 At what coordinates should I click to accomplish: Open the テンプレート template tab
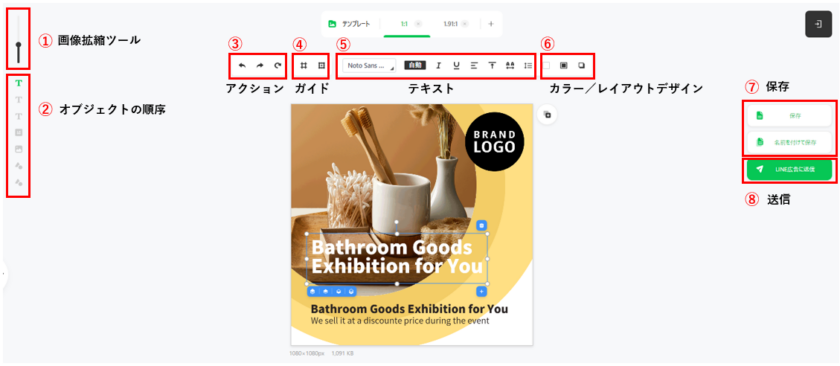click(x=350, y=24)
